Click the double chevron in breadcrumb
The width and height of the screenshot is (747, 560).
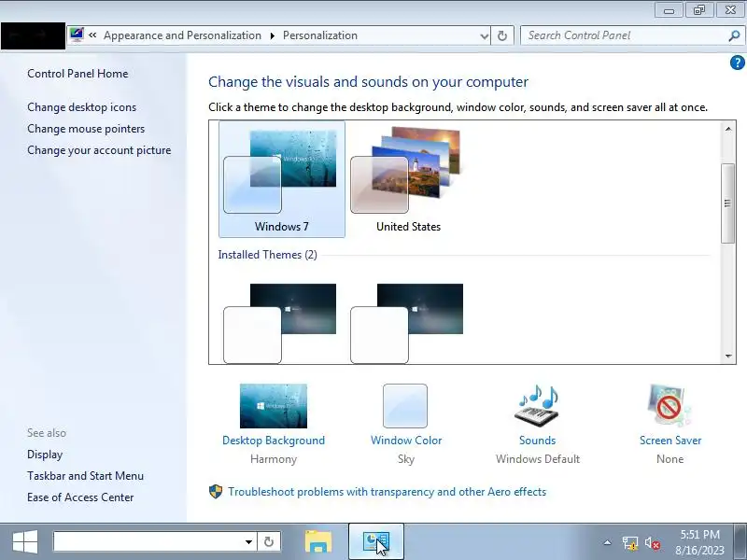(x=92, y=35)
